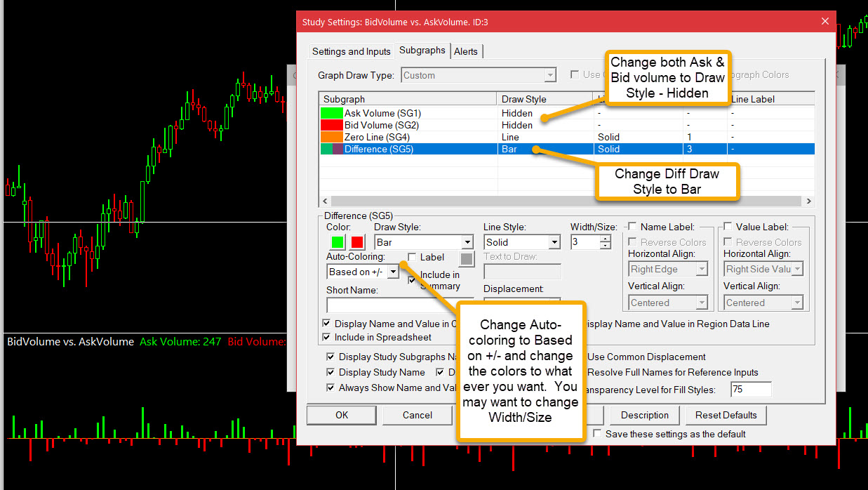868x490 pixels.
Task: Open the Graph Draw Type dropdown
Action: [479, 75]
